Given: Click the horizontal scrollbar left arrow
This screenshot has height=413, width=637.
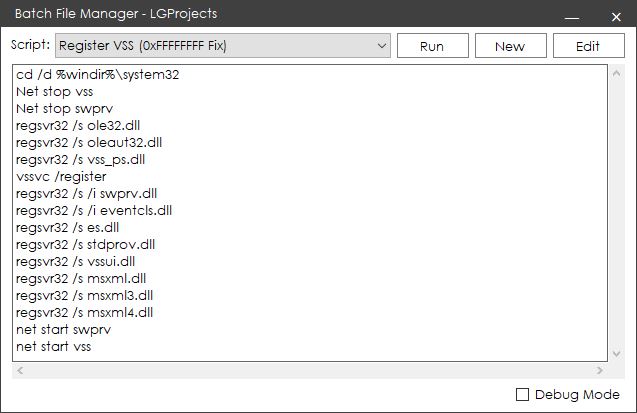Looking at the screenshot, I should (x=20, y=370).
